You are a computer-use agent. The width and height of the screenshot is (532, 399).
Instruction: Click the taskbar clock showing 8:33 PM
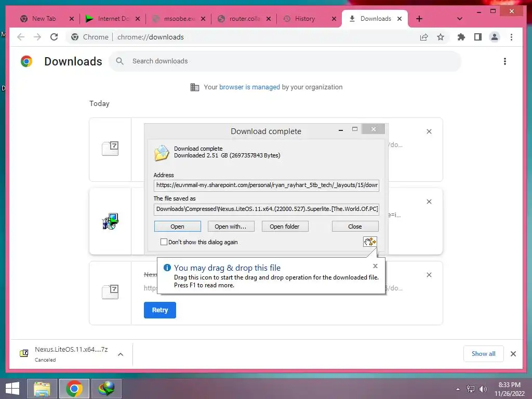[x=509, y=389]
